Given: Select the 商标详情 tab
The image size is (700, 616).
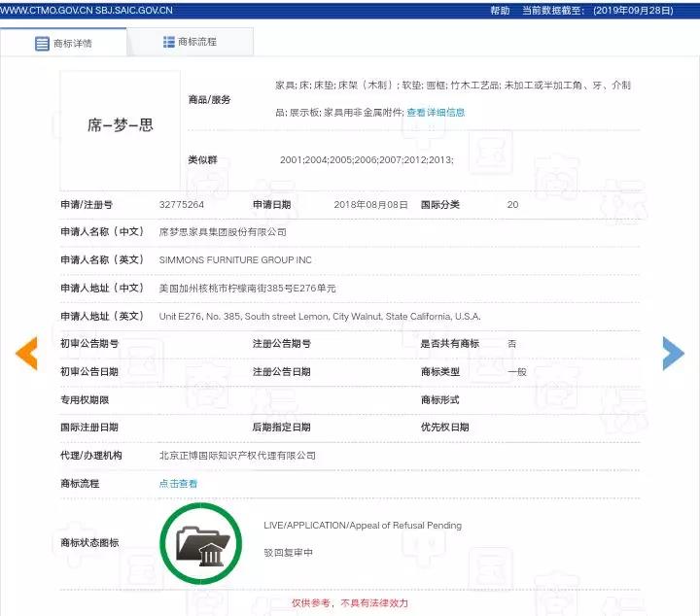Looking at the screenshot, I should point(64,44).
